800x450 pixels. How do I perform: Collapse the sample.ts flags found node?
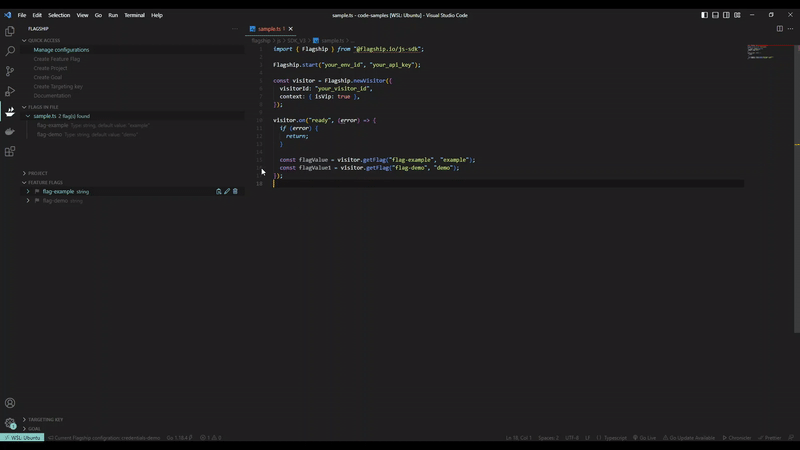click(28, 116)
